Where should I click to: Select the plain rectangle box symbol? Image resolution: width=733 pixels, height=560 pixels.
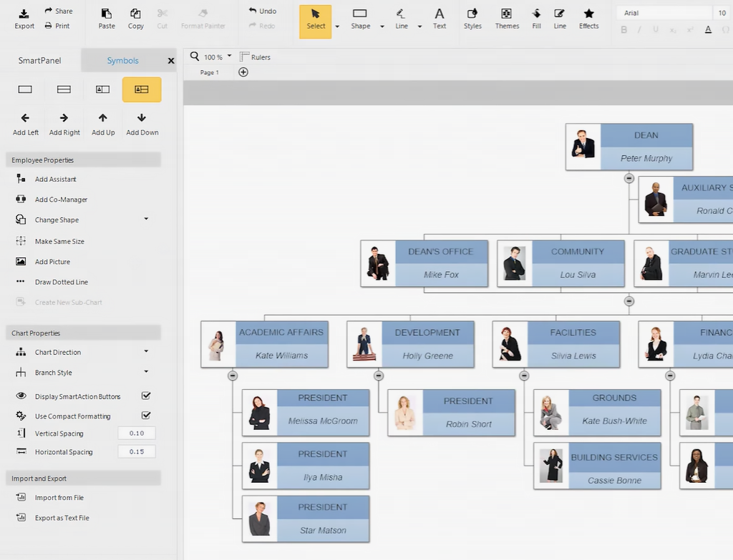tap(25, 89)
